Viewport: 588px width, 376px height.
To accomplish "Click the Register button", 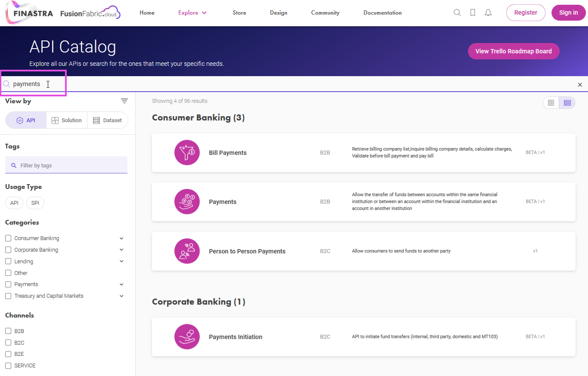I will 526,13.
